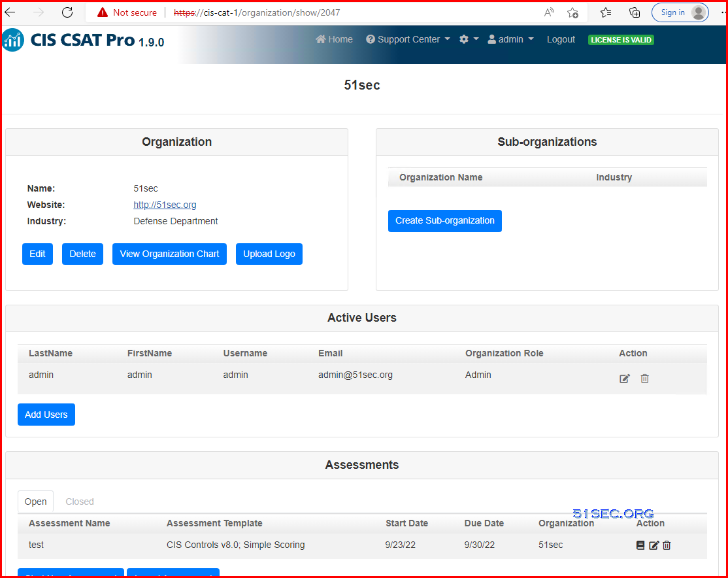Click the profile avatar in Sign in button
728x578 pixels.
point(699,12)
